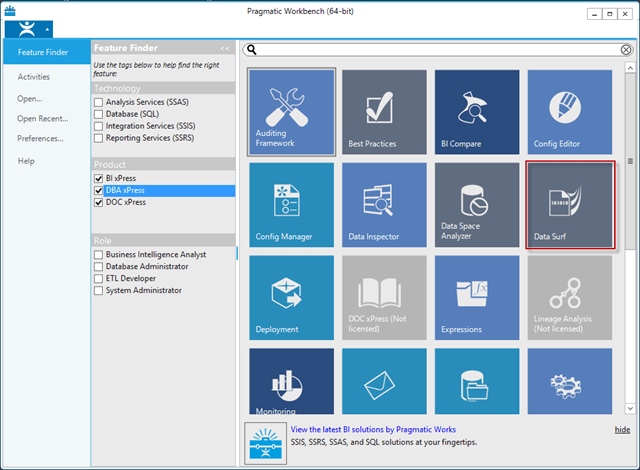This screenshot has width=640, height=470.
Task: Click the tile scrollbar up arrow
Action: [630, 68]
